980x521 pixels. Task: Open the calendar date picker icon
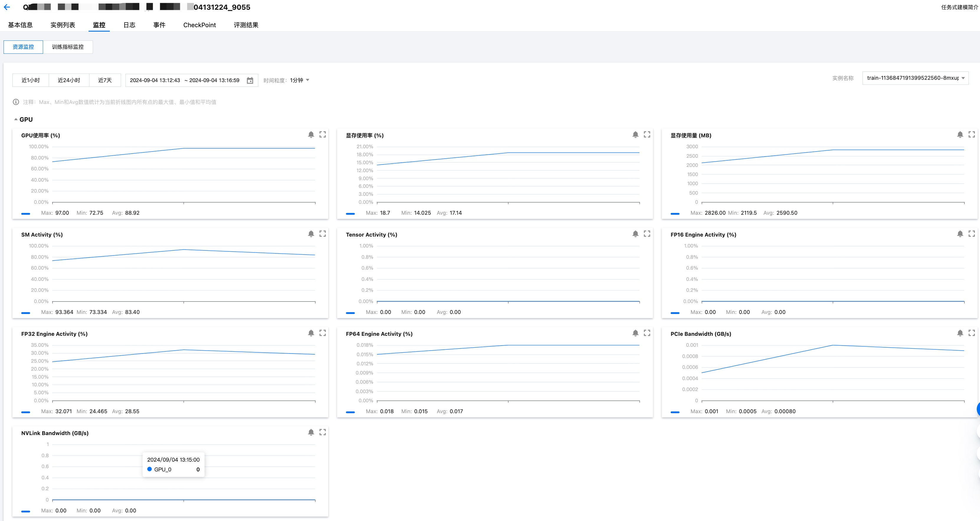[x=250, y=81]
